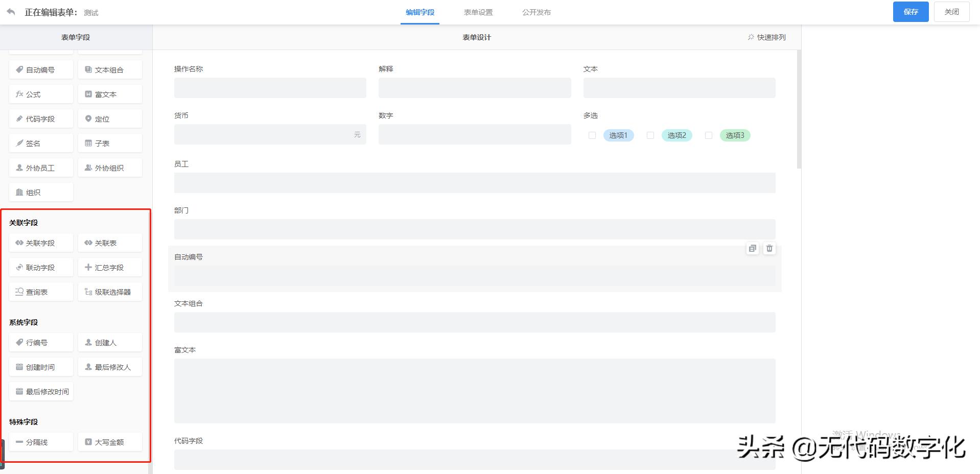Image resolution: width=980 pixels, height=474 pixels.
Task: Select the 最后修改人 field type
Action: [x=110, y=367]
